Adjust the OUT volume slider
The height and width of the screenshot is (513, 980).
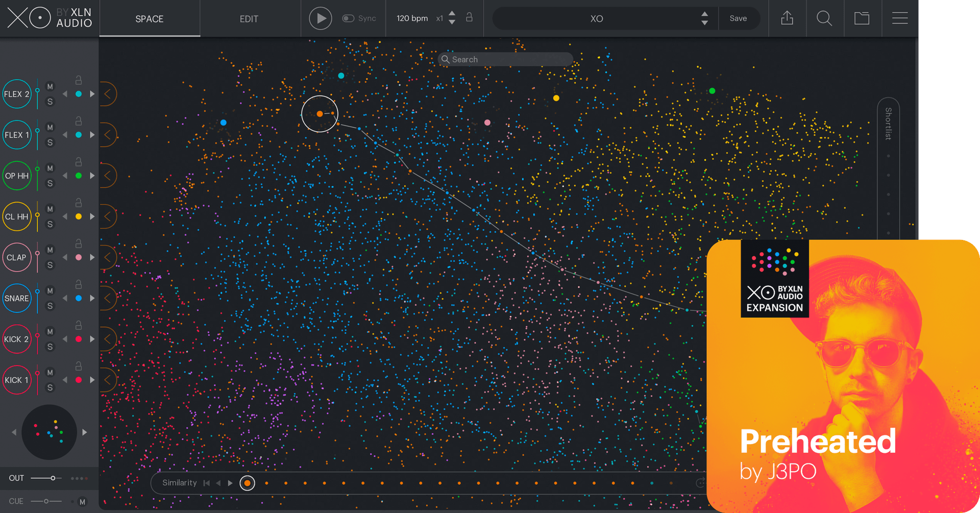[x=46, y=478]
